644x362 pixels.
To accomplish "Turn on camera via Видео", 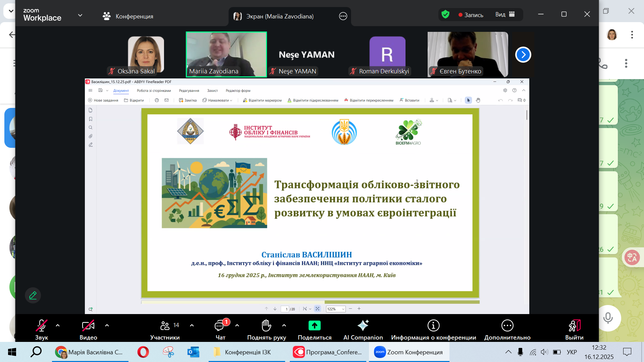I will point(88,325).
